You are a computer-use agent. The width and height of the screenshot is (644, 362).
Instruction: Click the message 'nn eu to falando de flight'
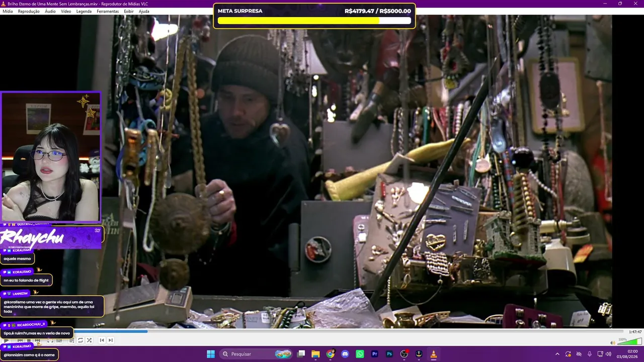(26, 280)
